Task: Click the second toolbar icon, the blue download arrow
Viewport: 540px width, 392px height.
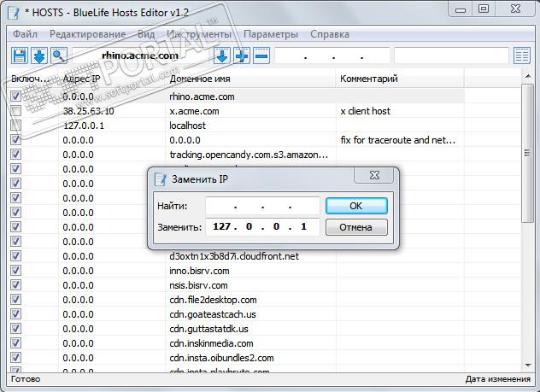Action: [x=39, y=56]
